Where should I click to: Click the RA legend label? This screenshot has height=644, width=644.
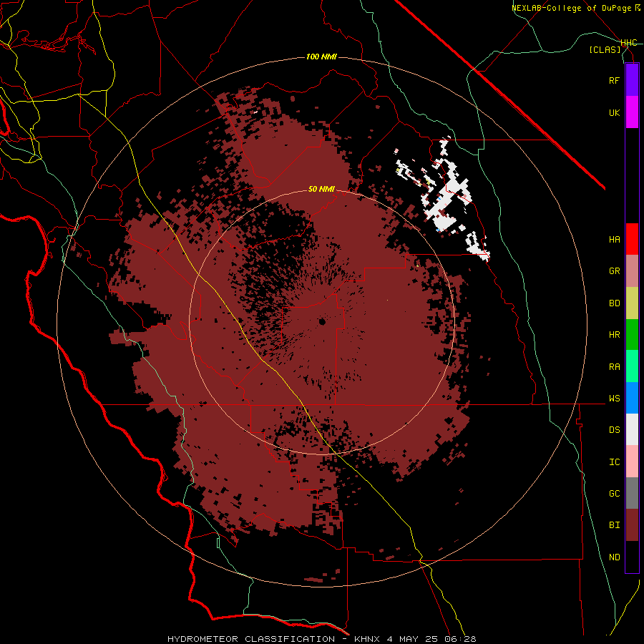point(614,367)
